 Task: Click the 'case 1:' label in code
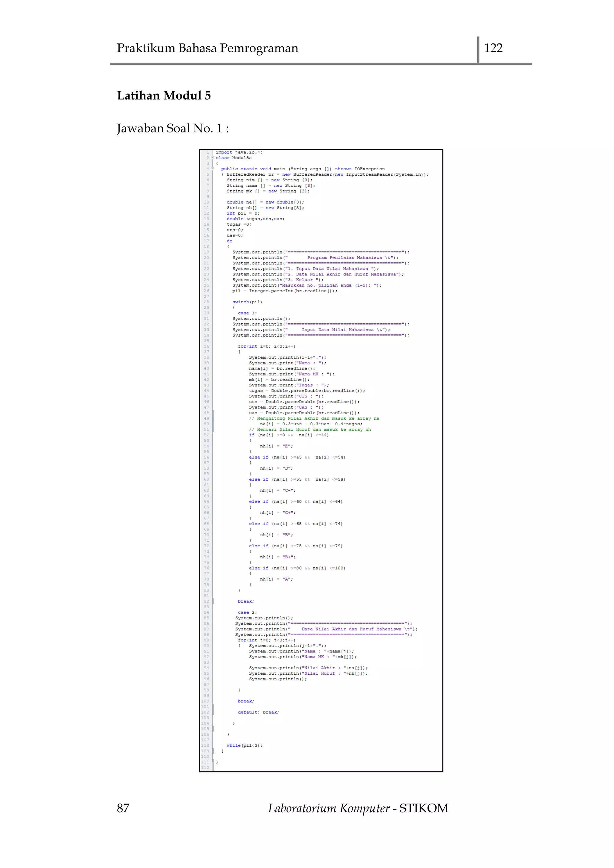coord(247,313)
